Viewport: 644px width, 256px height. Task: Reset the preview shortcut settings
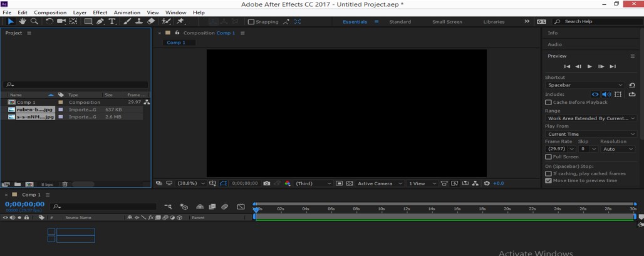tap(632, 85)
